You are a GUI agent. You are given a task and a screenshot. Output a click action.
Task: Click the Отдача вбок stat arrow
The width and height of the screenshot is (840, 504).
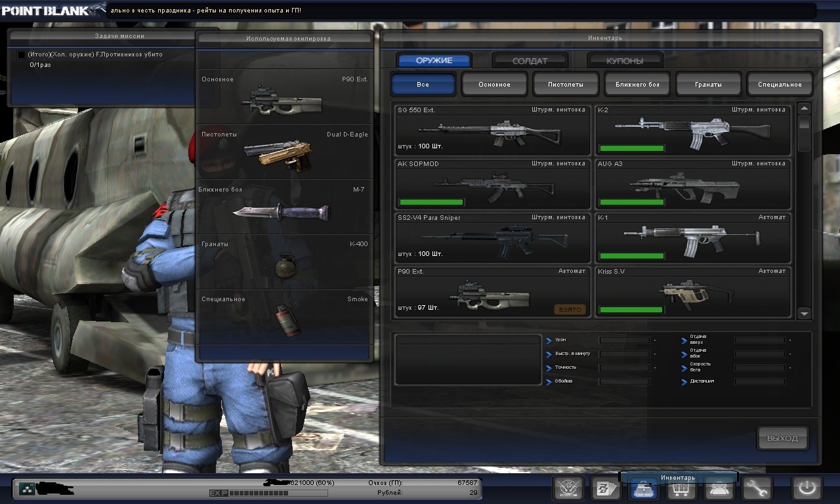click(684, 354)
